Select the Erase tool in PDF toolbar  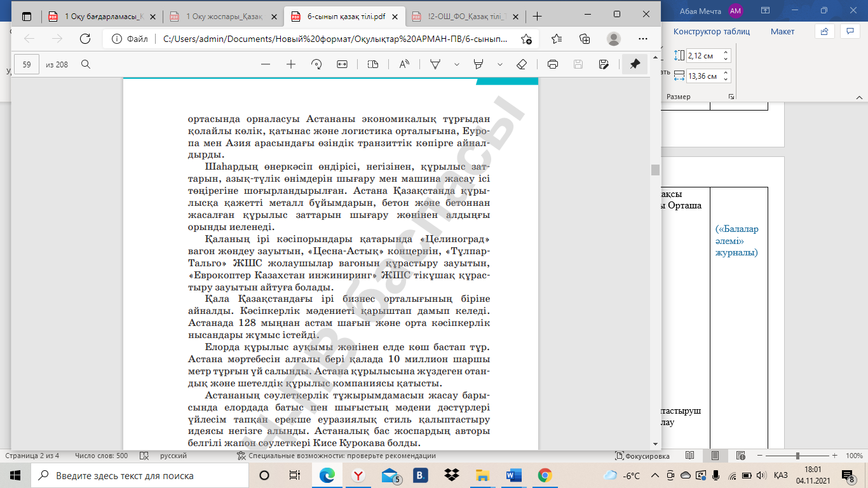pos(522,64)
